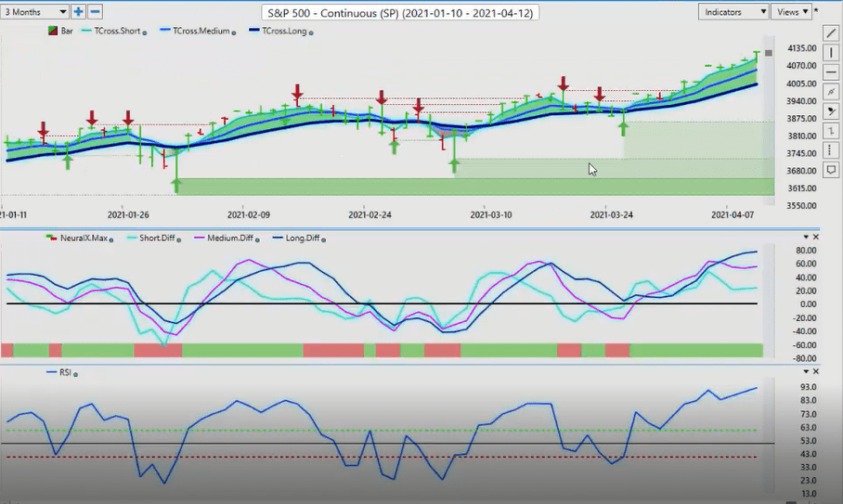Screen dimensions: 843x504
Task: Click the dot next to TCross.Medium
Action: (233, 32)
